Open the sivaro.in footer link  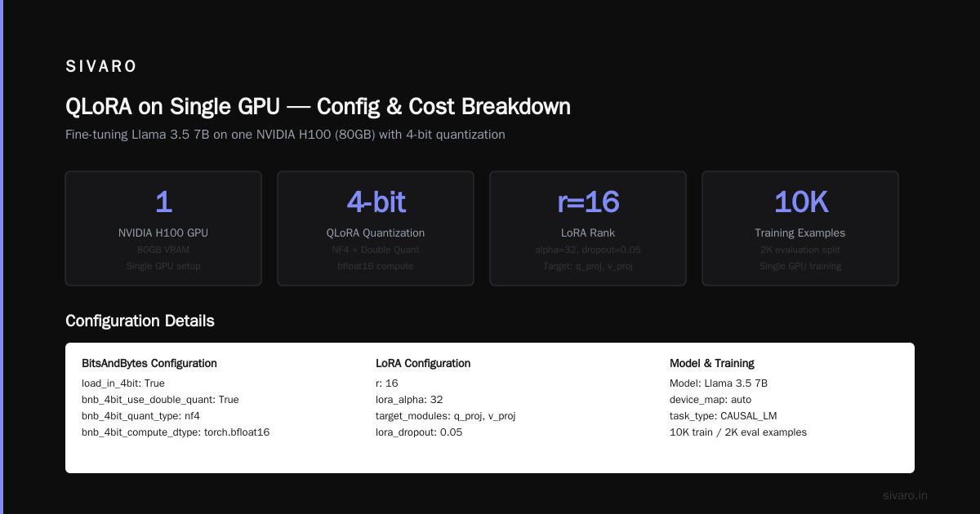pos(905,495)
